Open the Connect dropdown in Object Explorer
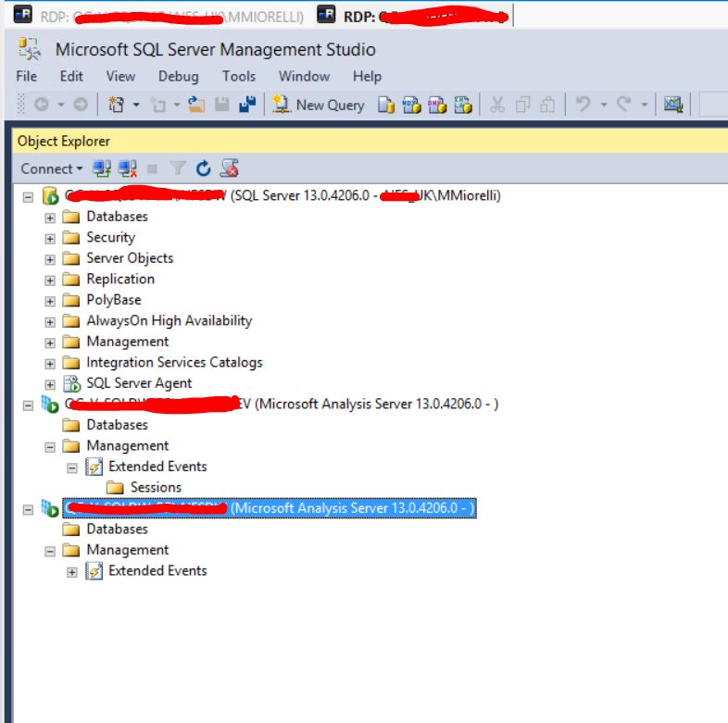Screen dimensions: 728x723 [x=52, y=168]
